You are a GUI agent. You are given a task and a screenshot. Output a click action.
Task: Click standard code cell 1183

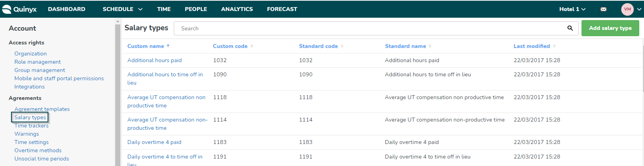click(306, 142)
